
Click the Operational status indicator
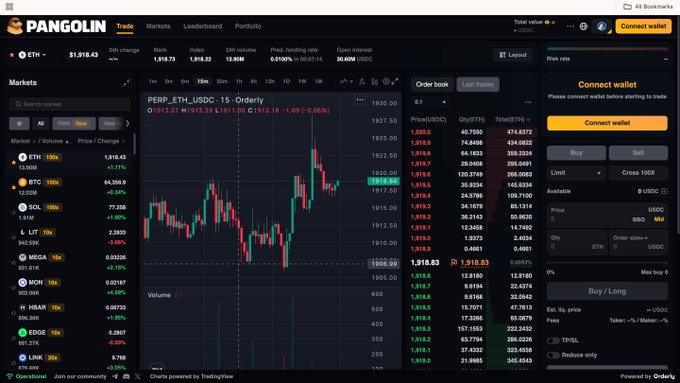tap(26, 376)
